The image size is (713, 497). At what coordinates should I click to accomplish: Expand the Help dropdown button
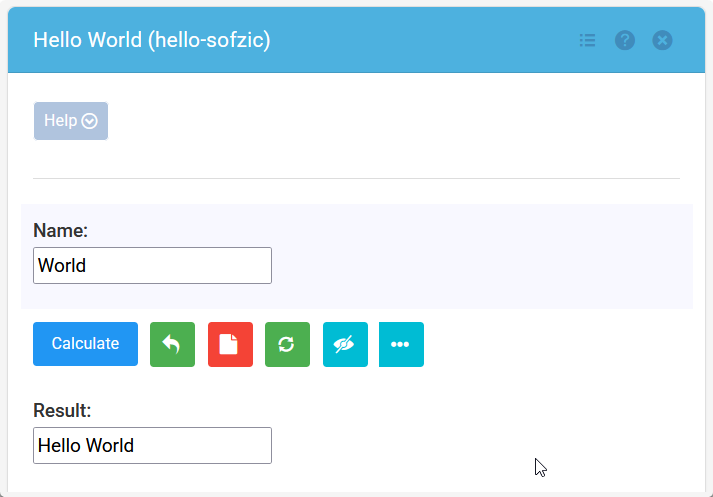(x=71, y=121)
